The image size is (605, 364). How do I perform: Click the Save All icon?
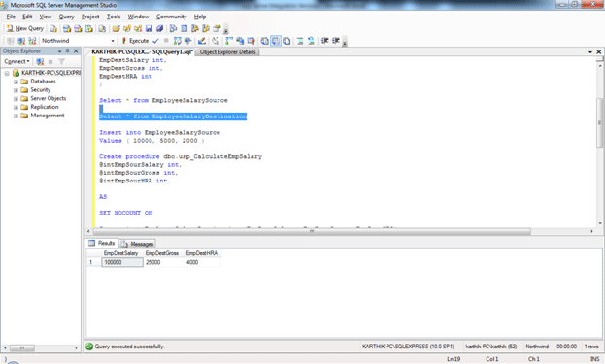tap(159, 28)
